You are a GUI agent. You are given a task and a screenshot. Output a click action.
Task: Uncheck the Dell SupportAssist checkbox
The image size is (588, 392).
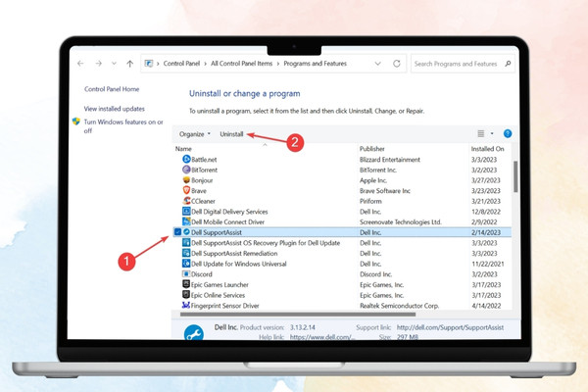point(177,232)
